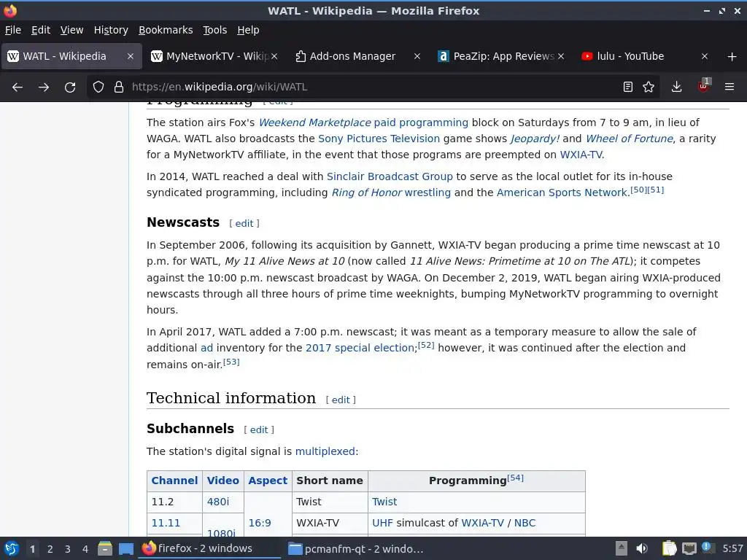Show site security padlock info
The image size is (747, 560).
(x=119, y=87)
